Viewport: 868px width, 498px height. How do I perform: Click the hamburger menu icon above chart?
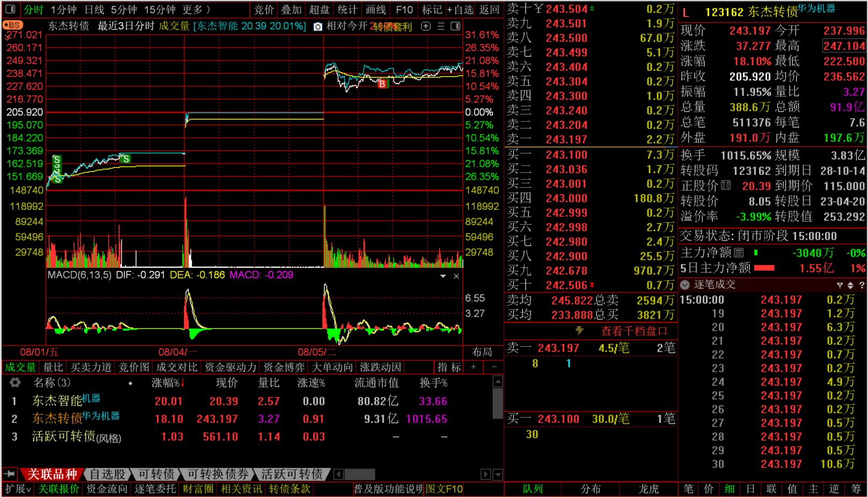440,26
